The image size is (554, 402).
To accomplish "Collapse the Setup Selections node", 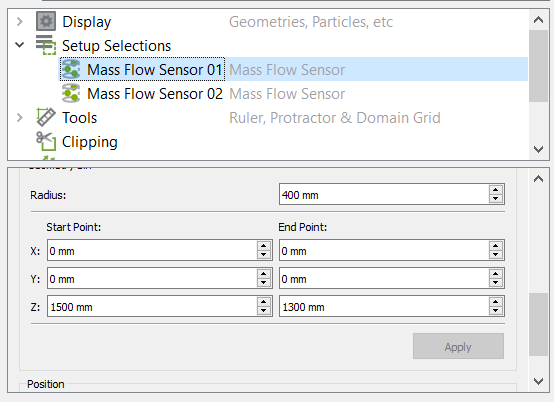I will 20,45.
